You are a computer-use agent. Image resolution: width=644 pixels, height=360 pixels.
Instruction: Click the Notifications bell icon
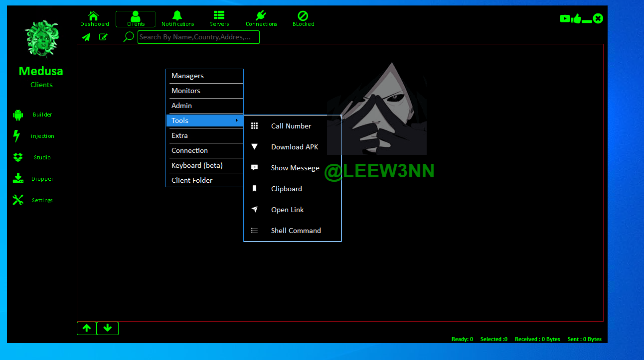[x=177, y=16]
